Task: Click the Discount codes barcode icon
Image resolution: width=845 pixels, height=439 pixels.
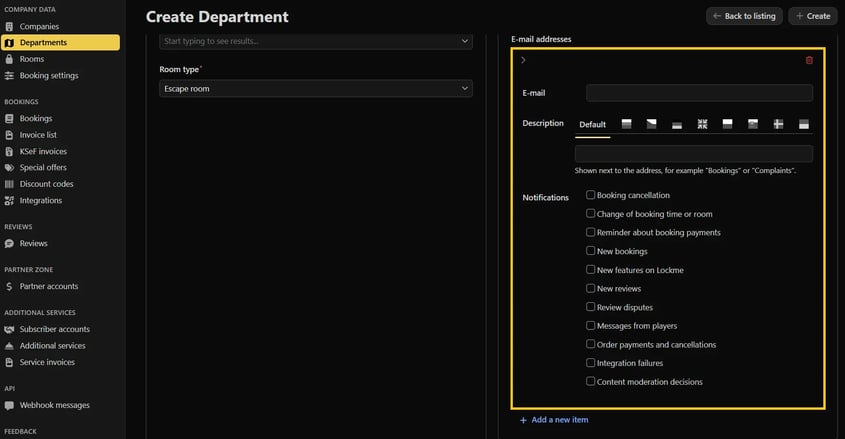Action: [x=9, y=184]
